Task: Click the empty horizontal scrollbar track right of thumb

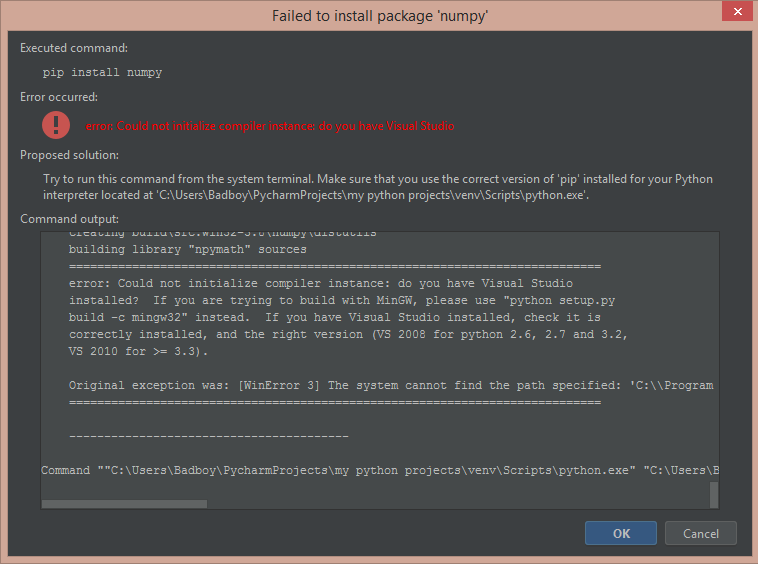Action: click(457, 504)
